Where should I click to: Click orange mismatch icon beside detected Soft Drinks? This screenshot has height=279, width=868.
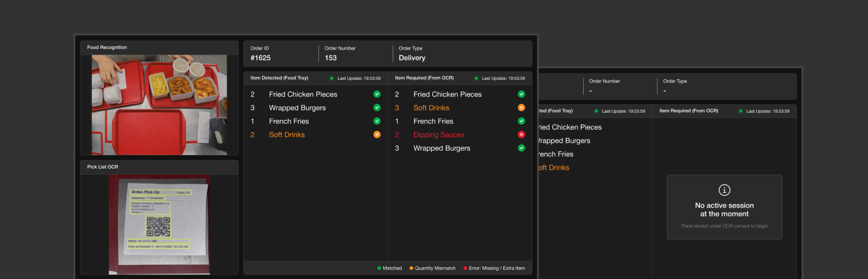pyautogui.click(x=377, y=134)
